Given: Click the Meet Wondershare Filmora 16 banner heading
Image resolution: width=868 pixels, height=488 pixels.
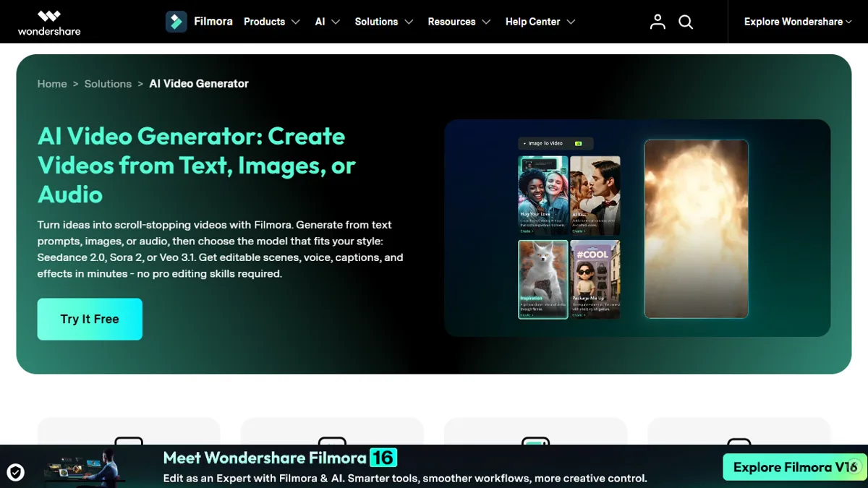Looking at the screenshot, I should coord(280,458).
